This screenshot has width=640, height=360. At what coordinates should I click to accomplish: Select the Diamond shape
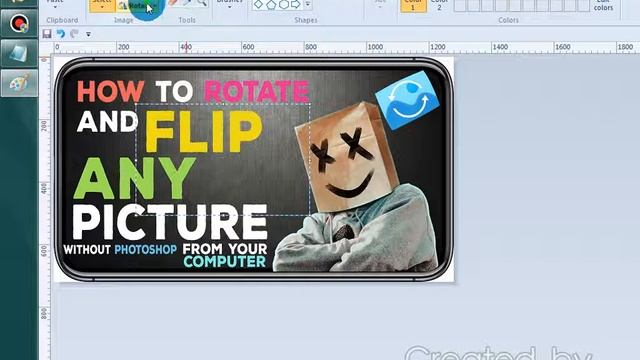[x=259, y=4]
